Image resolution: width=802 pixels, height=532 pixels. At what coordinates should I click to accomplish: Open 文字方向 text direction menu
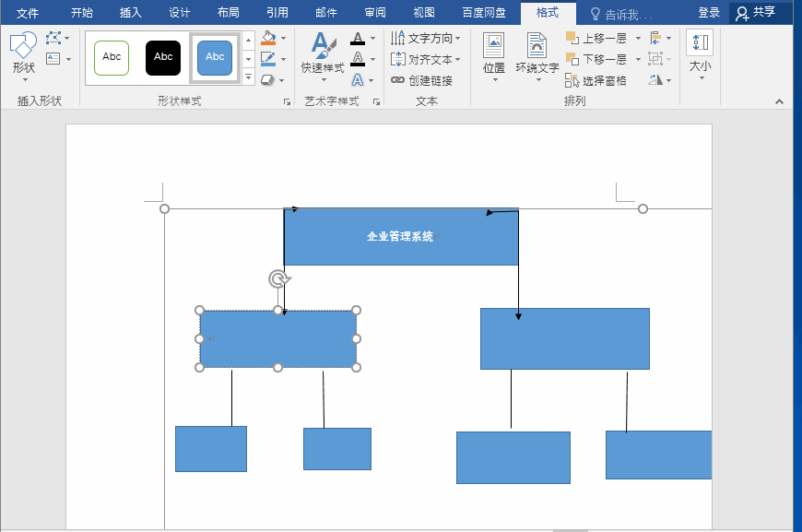point(426,39)
